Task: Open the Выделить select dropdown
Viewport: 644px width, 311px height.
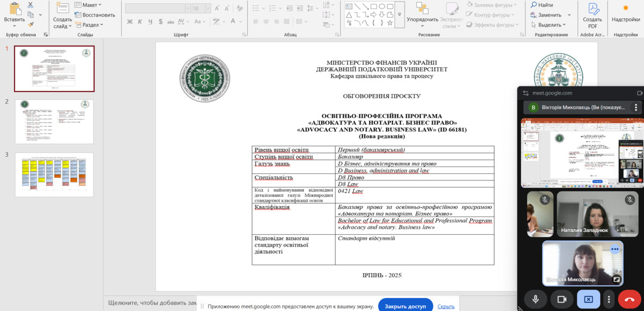Action: pyautogui.click(x=548, y=25)
